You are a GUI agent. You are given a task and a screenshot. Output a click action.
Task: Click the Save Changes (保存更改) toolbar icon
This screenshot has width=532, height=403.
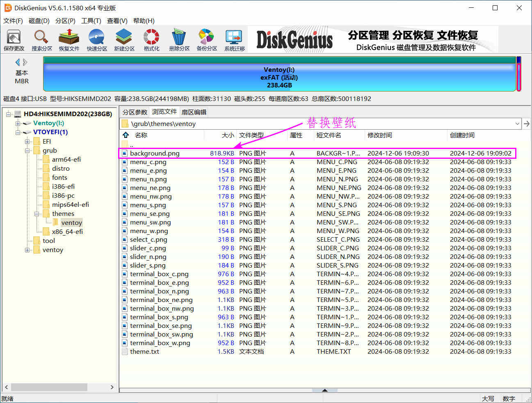tap(14, 40)
